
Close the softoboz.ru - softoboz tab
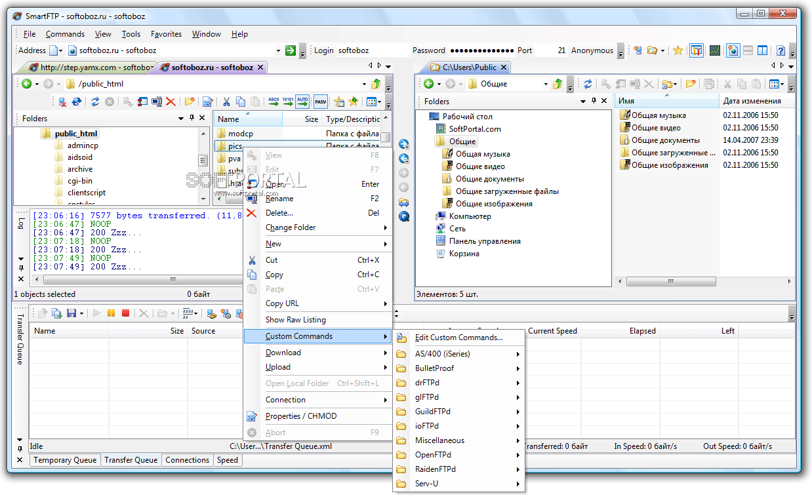click(x=260, y=67)
